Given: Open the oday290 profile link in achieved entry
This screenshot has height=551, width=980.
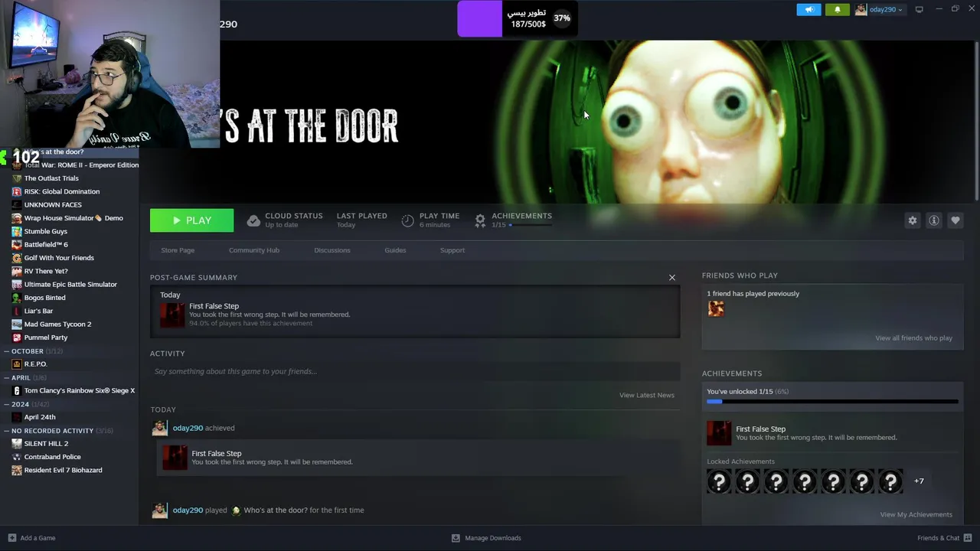Looking at the screenshot, I should [188, 428].
